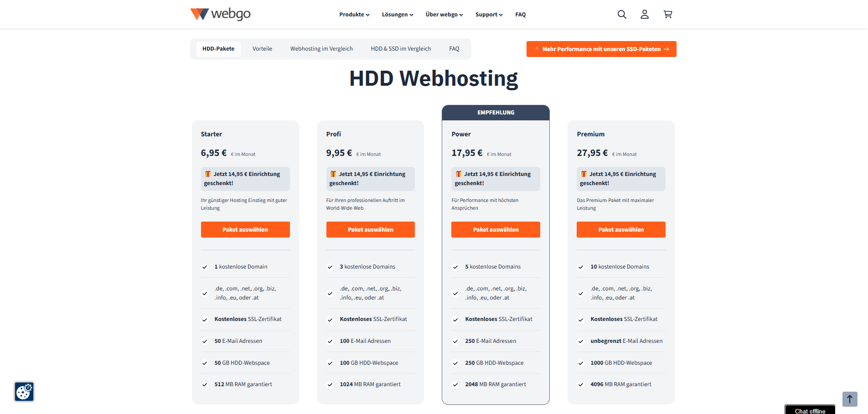Screen dimensions: 868x414
Task: Select the Premium package with Paket auswählen
Action: pos(621,229)
